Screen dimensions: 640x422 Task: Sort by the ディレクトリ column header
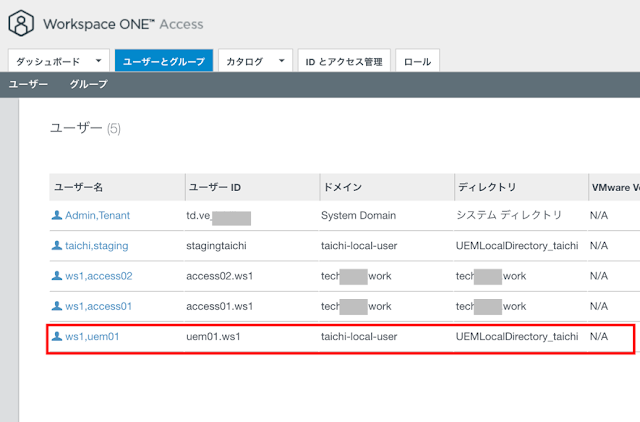521,187
